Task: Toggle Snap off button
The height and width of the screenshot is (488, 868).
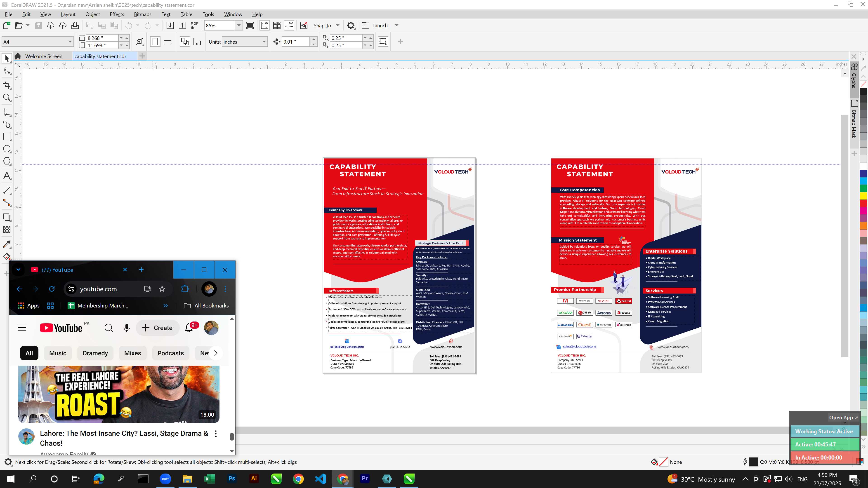Action: (304, 25)
